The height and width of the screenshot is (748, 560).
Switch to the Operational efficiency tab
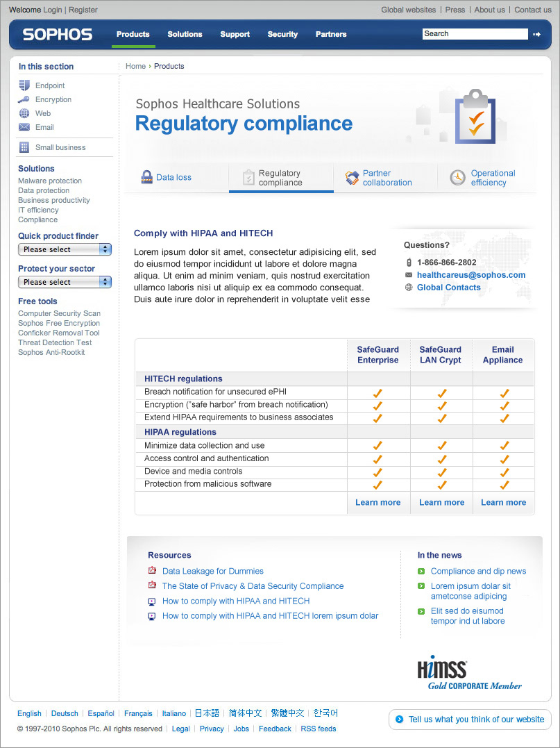487,178
